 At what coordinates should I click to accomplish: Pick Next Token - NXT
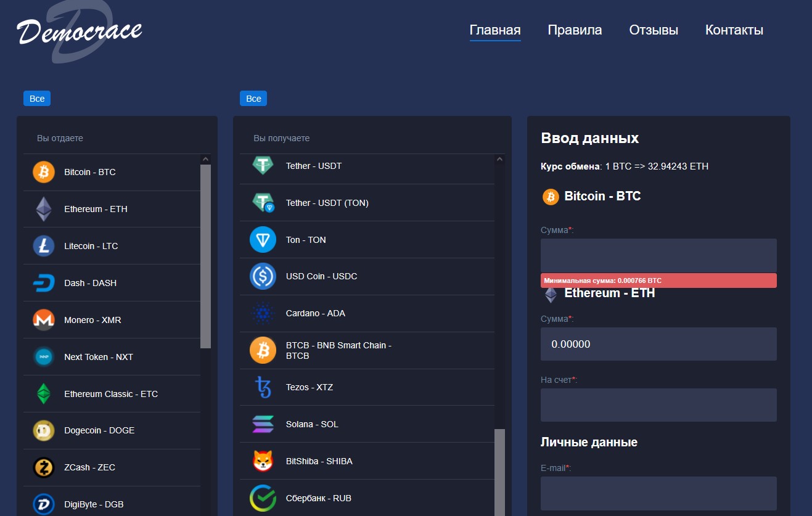click(112, 357)
